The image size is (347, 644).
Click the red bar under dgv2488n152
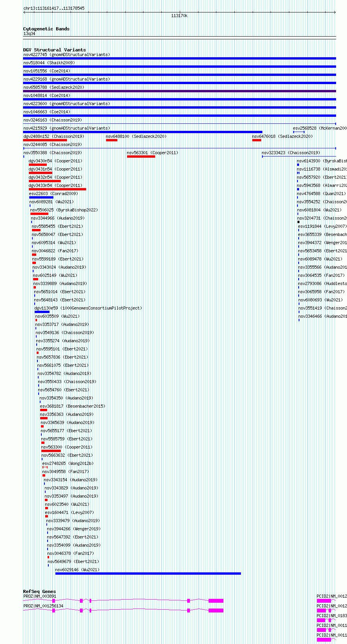[45, 140]
